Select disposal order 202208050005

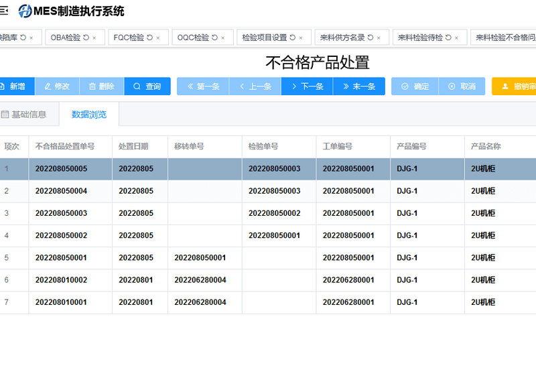pyautogui.click(x=61, y=169)
